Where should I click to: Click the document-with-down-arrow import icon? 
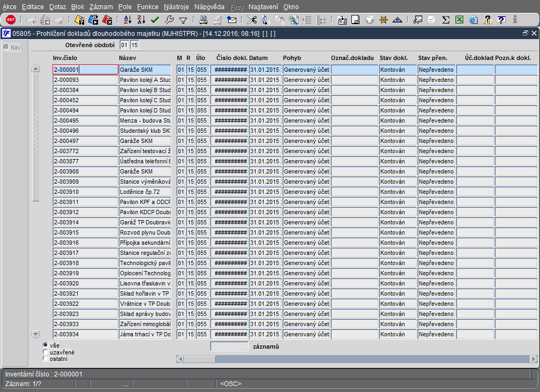click(342, 20)
